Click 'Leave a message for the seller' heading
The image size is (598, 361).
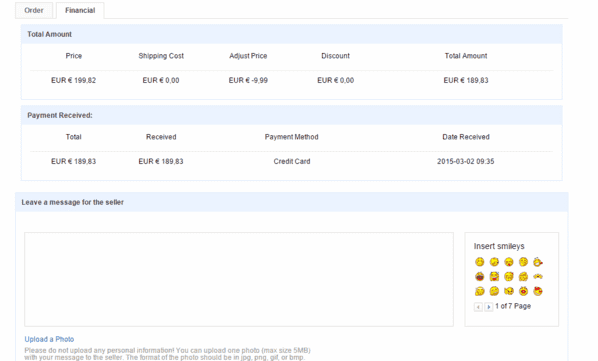tap(72, 202)
